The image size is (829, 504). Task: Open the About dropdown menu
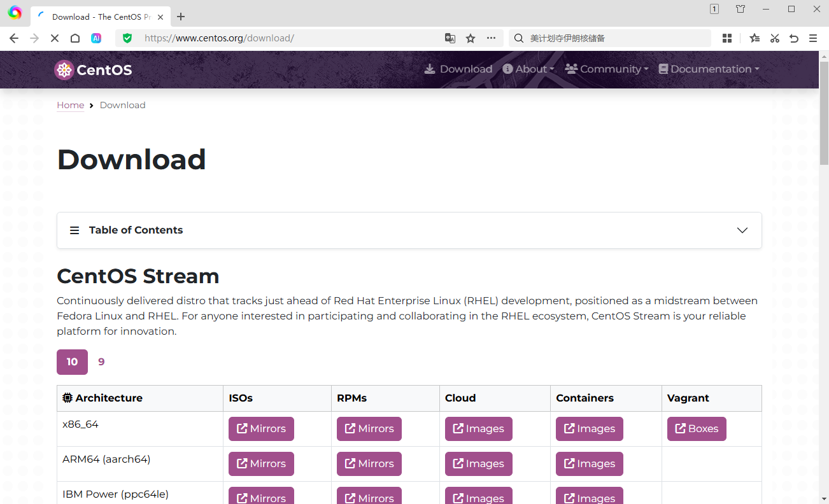click(x=528, y=69)
